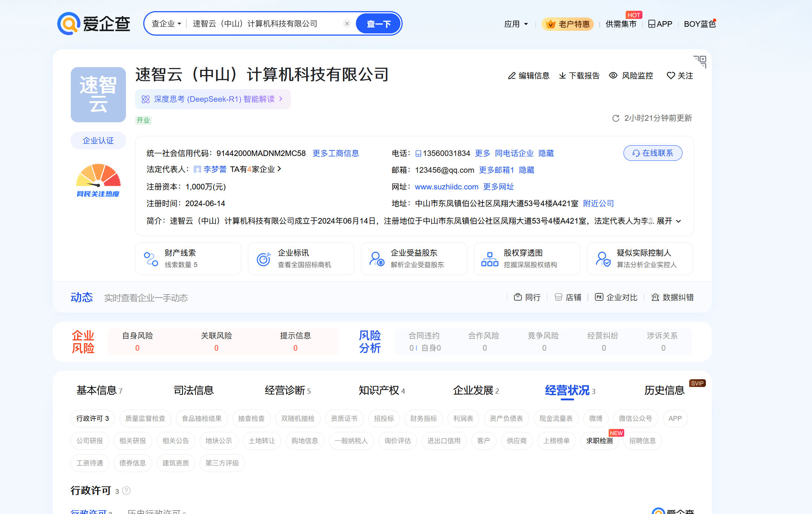Switch to 基本信息 tab
812x514 pixels.
pyautogui.click(x=99, y=390)
